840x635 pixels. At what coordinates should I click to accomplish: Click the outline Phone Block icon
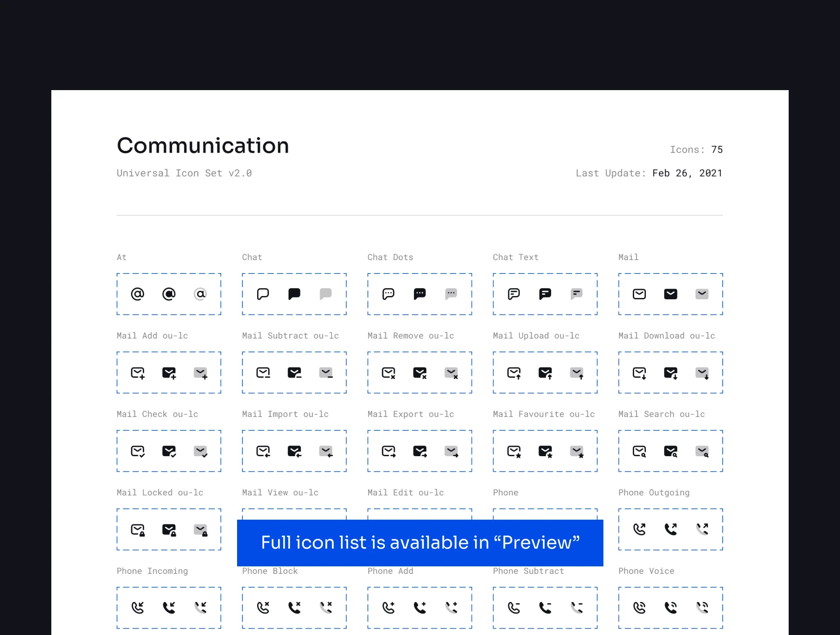263,607
